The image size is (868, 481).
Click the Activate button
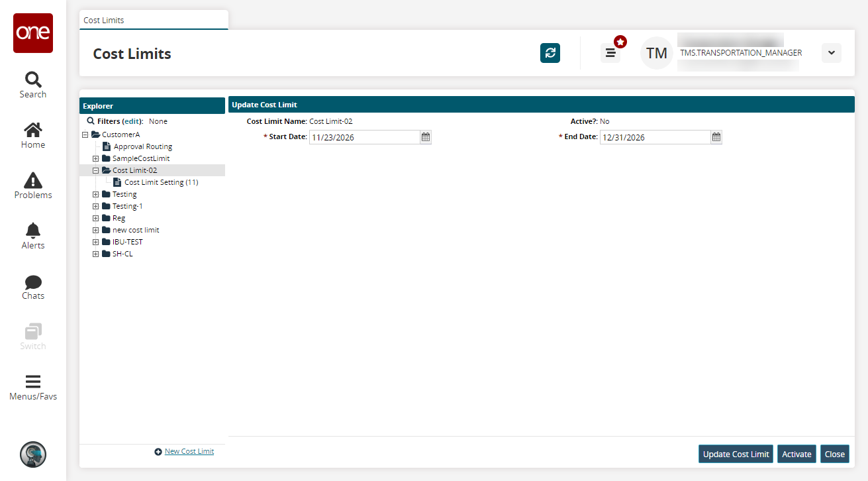(x=796, y=454)
